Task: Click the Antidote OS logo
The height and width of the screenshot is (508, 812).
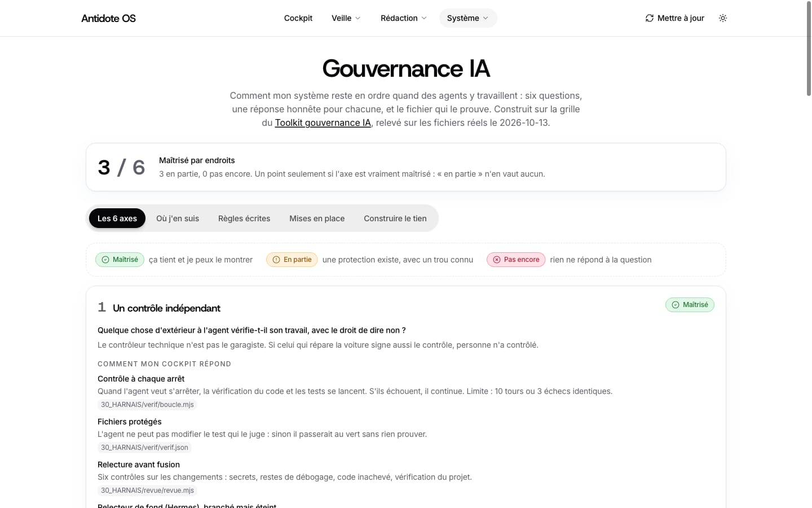Action: pos(108,18)
